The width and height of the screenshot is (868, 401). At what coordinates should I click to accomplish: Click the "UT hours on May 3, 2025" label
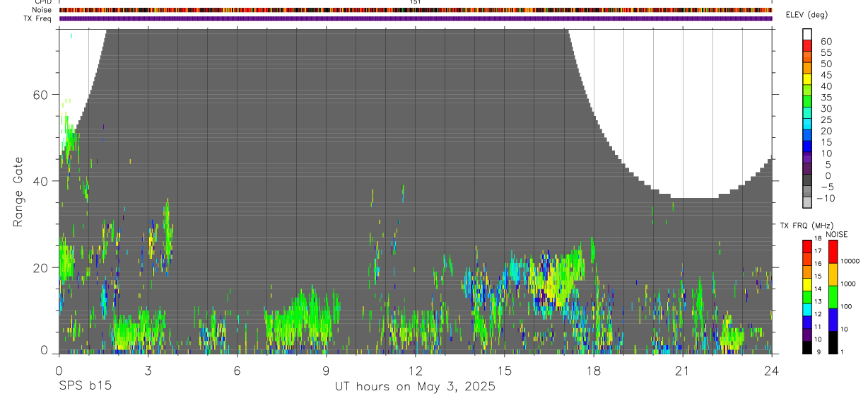point(415,387)
